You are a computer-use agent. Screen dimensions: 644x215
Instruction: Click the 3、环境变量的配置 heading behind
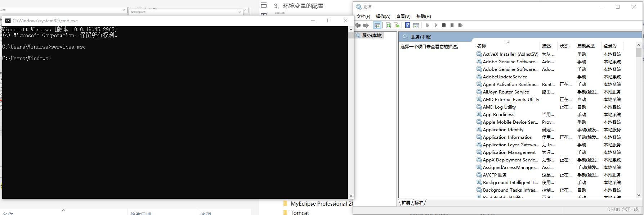pos(299,6)
